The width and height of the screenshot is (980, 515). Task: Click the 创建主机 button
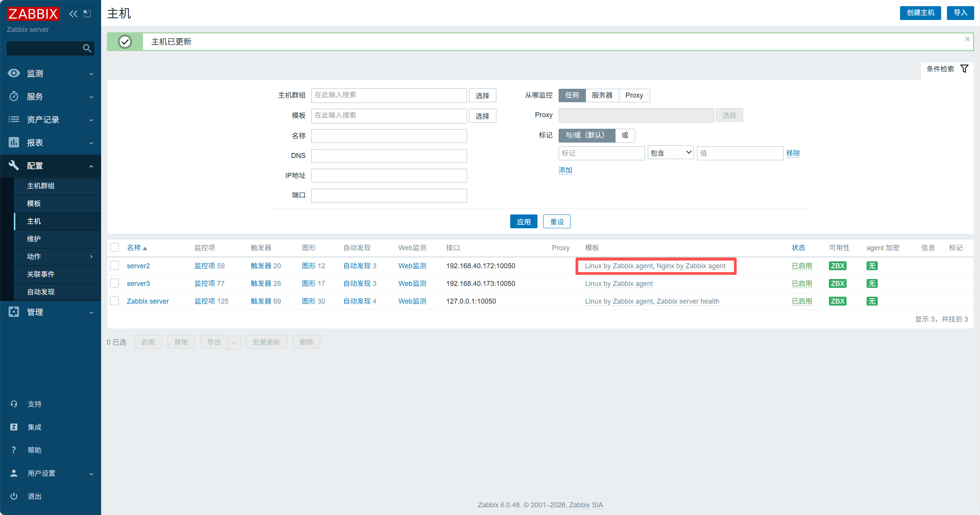coord(920,13)
